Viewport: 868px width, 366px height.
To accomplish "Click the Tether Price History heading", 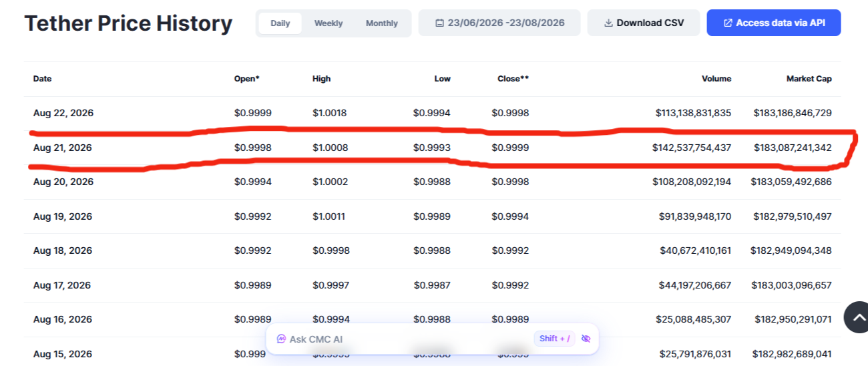I will [128, 23].
